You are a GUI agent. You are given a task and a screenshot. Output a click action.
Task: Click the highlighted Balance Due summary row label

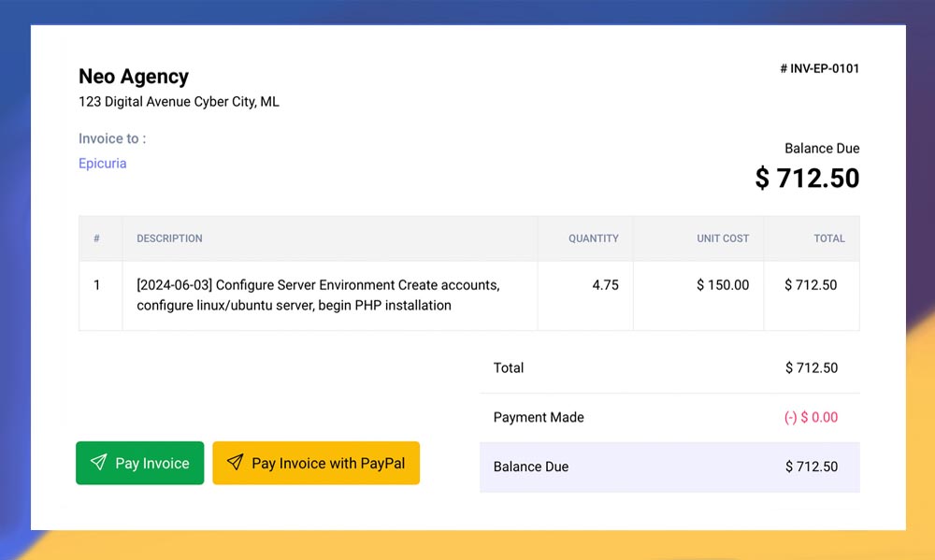click(x=530, y=467)
